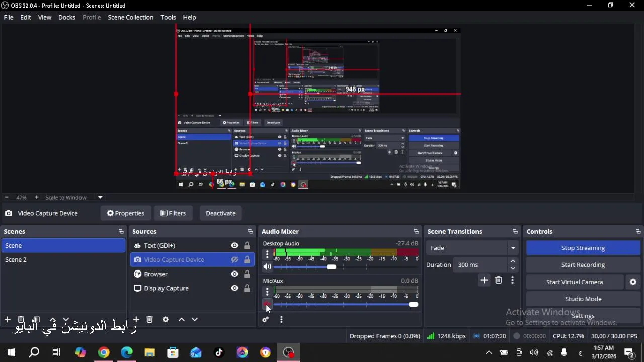Image resolution: width=644 pixels, height=362 pixels.
Task: Enable Studio Mode
Action: point(583,299)
